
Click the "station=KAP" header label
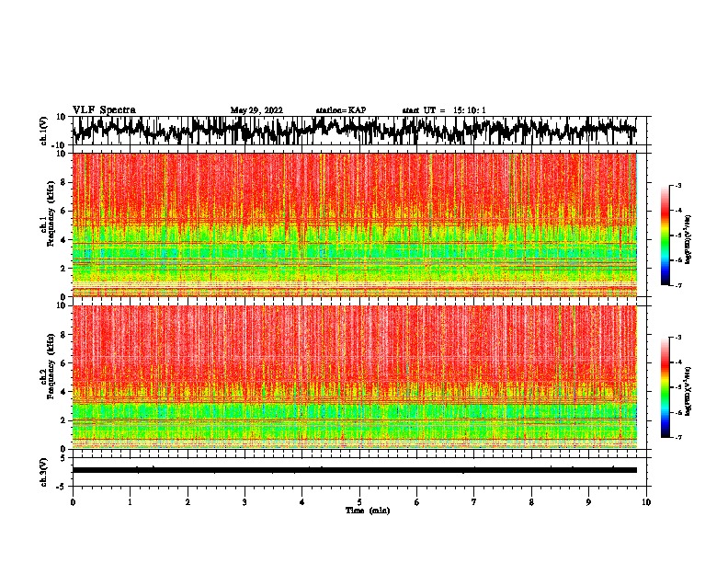pos(341,110)
